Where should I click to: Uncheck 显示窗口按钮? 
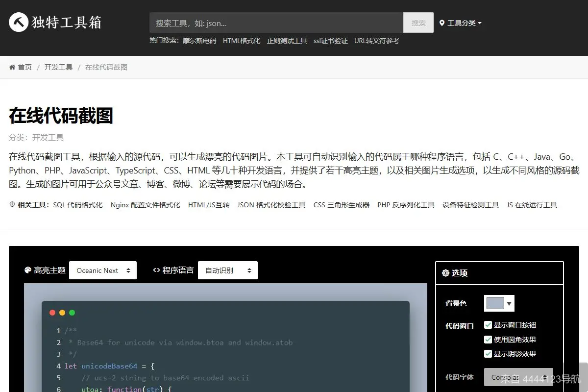(x=488, y=325)
